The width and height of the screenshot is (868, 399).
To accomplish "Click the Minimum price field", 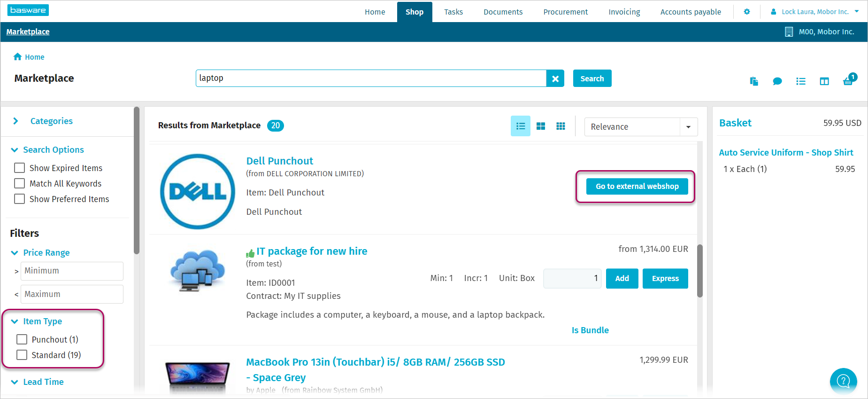I will 72,271.
